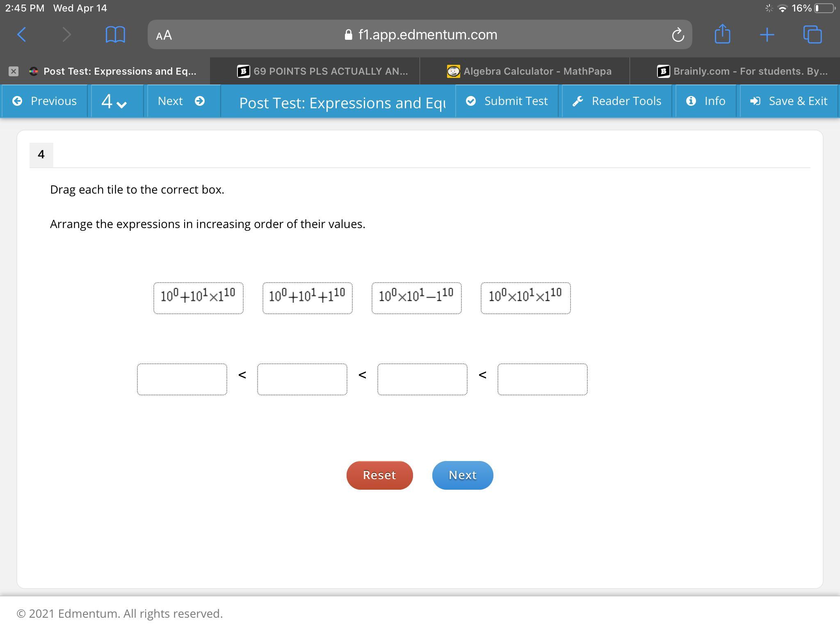Click the blue Next button below tiles

point(462,475)
